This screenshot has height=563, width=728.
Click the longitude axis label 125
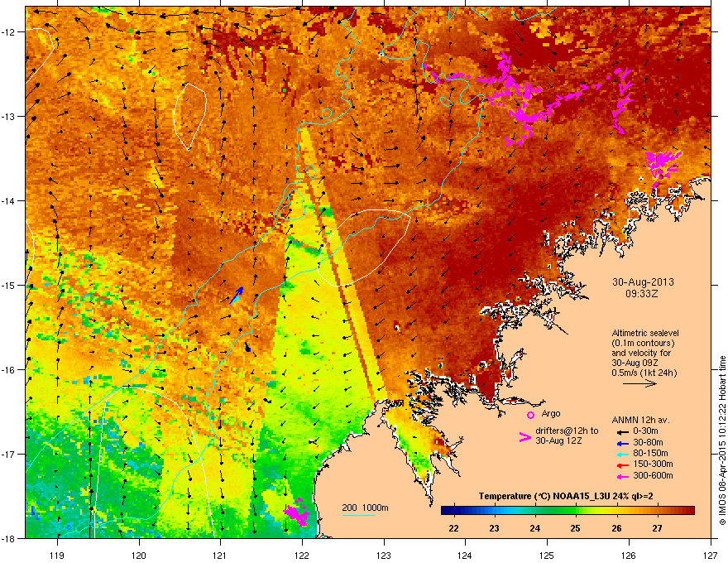pos(547,555)
